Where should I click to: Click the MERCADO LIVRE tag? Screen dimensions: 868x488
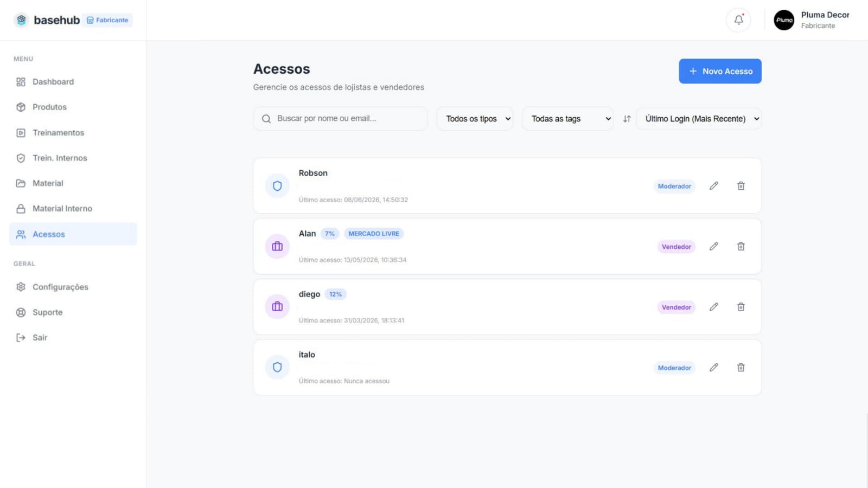[x=374, y=234]
